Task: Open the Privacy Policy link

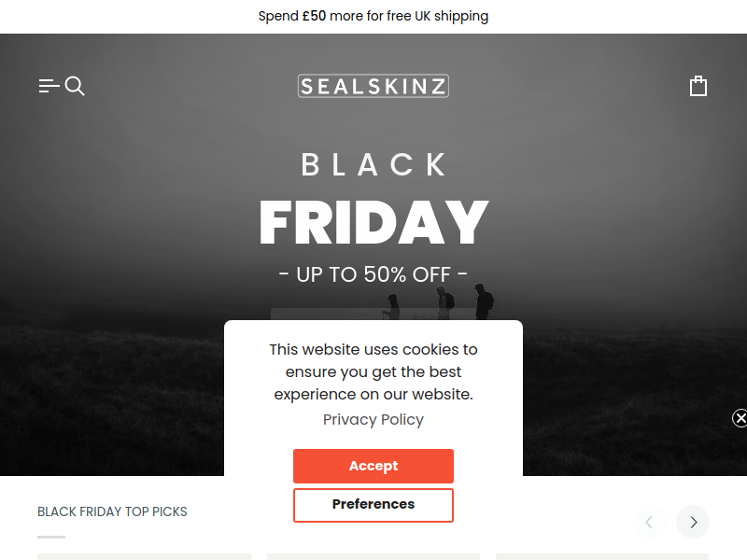Action: [373, 419]
